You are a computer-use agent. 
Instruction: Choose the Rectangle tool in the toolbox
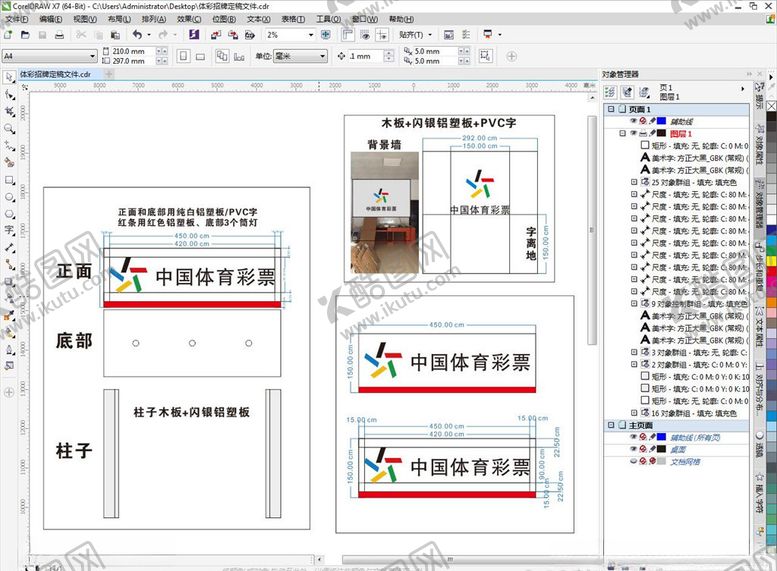[9, 180]
